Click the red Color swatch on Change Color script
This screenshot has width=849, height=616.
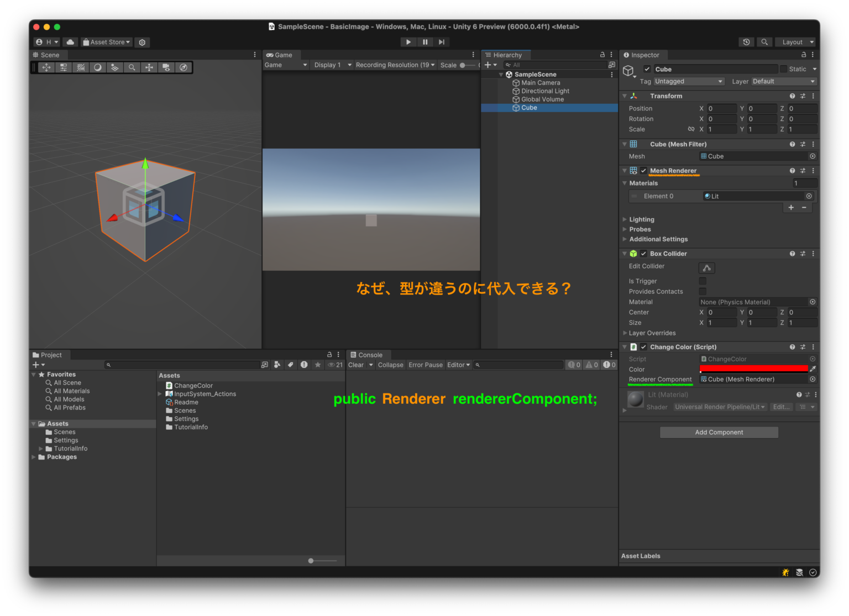[753, 369]
